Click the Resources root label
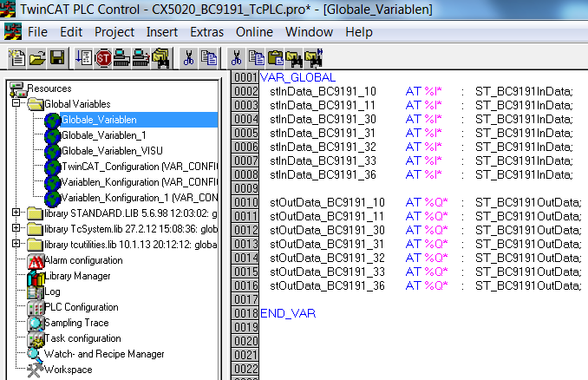 (49, 88)
